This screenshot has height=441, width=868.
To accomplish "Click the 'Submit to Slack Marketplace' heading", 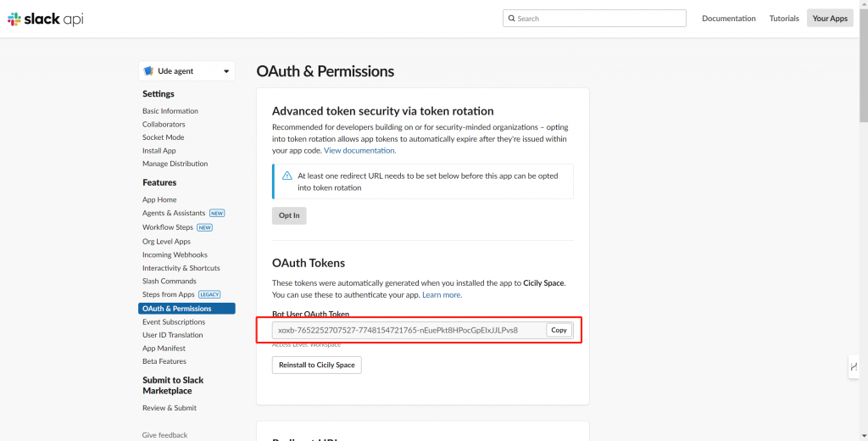I will tap(173, 385).
